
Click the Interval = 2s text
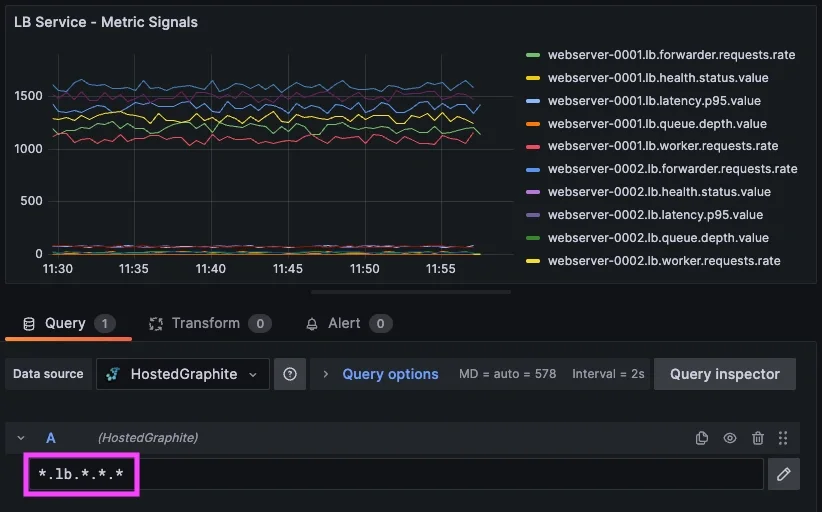click(608, 374)
